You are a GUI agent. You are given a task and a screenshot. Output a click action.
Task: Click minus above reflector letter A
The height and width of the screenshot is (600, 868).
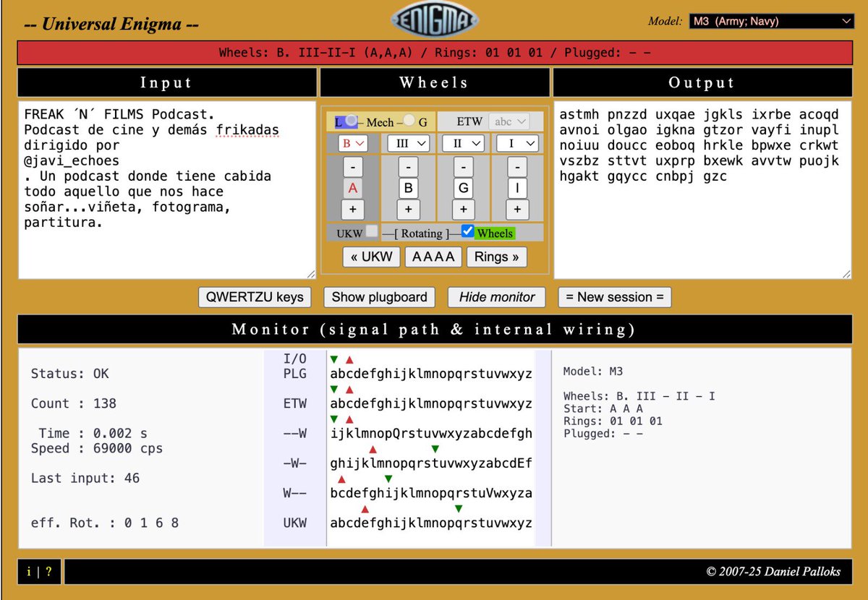click(353, 167)
